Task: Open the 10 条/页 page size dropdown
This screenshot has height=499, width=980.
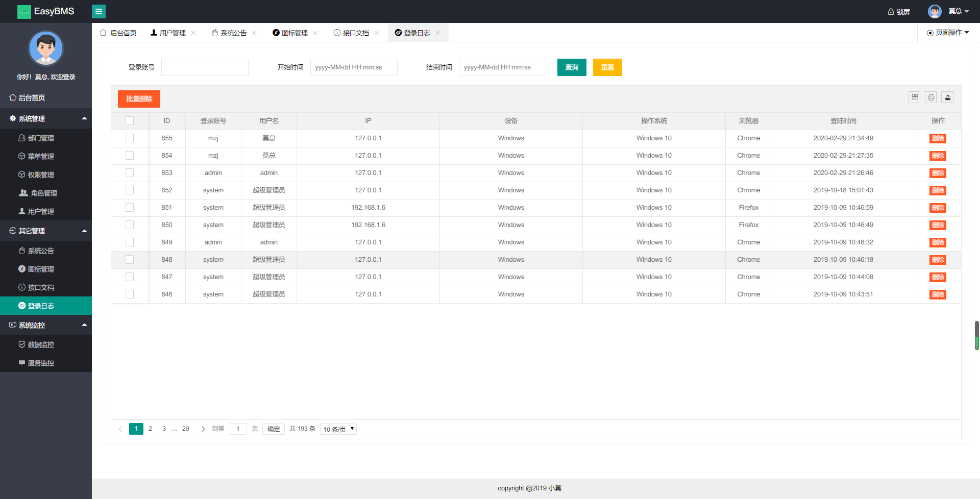Action: click(338, 429)
